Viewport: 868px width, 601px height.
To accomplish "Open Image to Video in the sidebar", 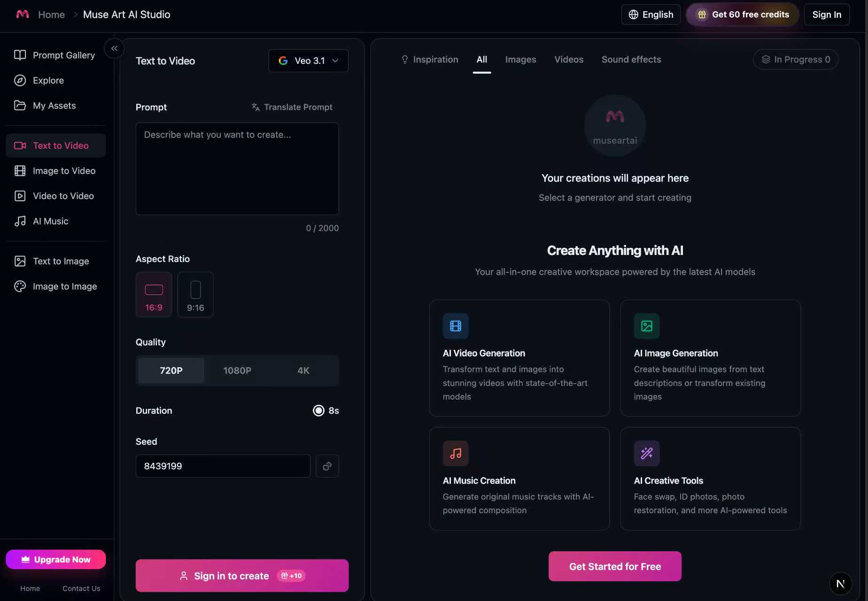I will point(64,171).
